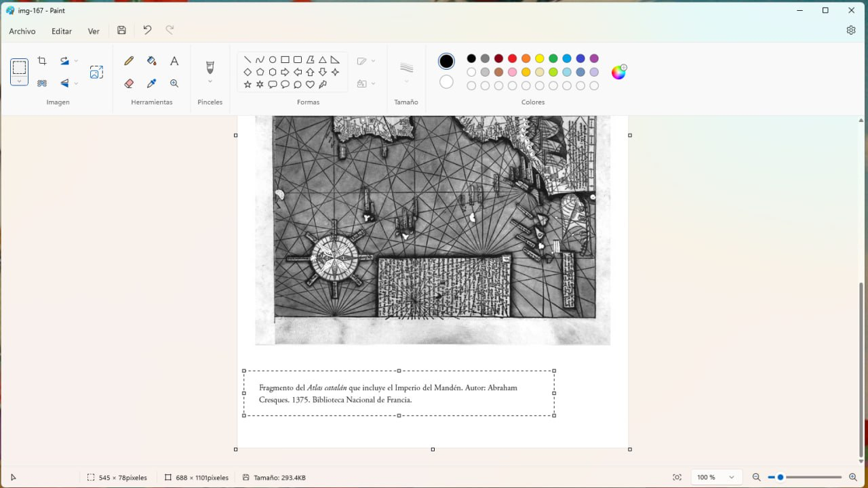Select the Magnifier tool
Screen dimensions: 868x488
[174, 83]
